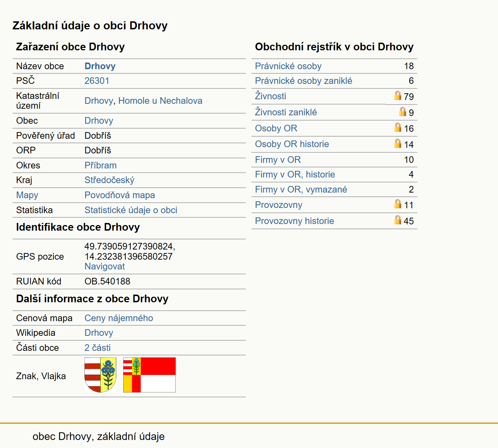Click the GPS coordinate 49.739059127390824
This screenshot has height=448, width=498.
pos(130,246)
